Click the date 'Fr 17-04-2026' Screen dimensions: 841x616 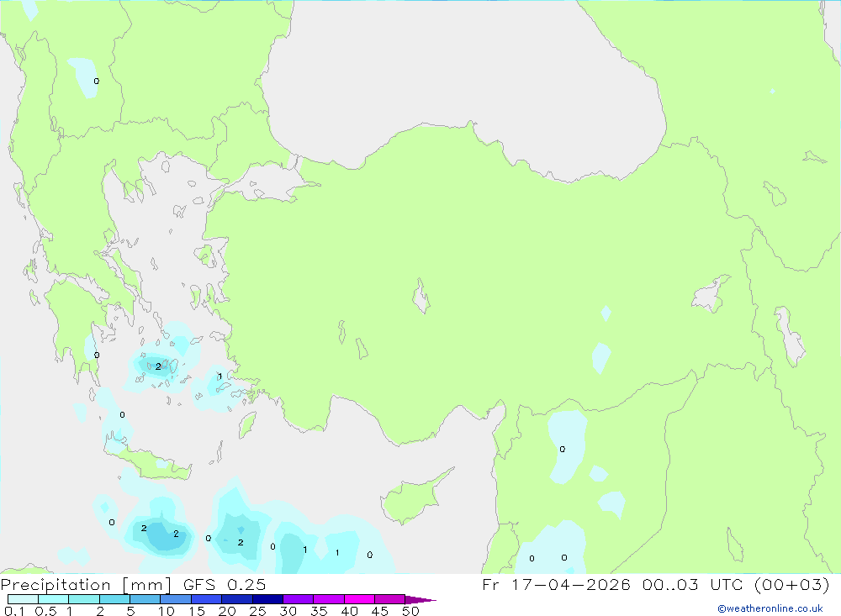(556, 584)
